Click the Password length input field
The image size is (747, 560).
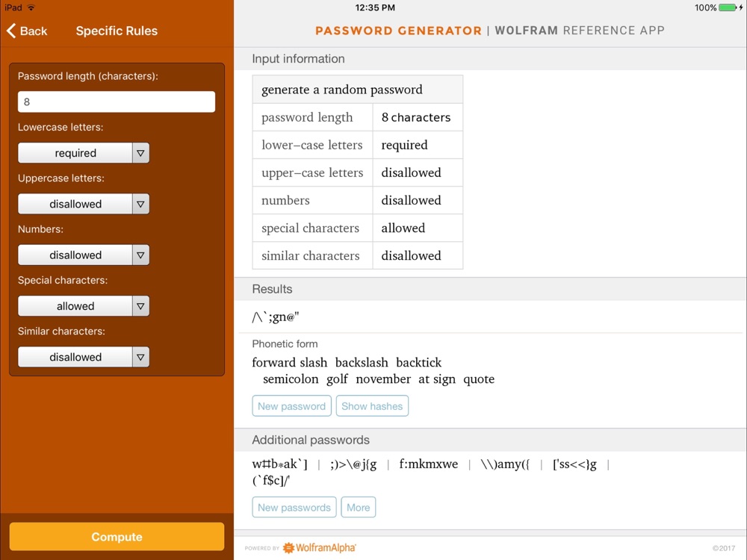[117, 102]
